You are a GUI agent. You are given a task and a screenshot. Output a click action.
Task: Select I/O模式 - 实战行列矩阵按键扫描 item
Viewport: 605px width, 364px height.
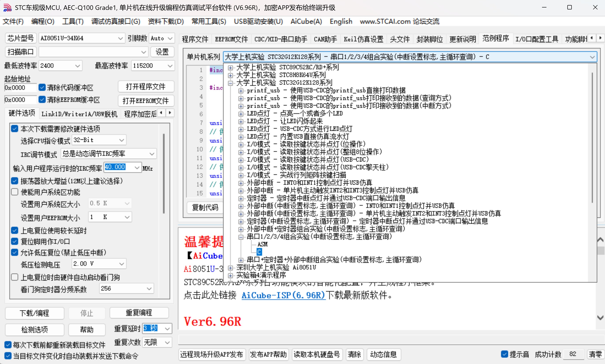(296, 175)
